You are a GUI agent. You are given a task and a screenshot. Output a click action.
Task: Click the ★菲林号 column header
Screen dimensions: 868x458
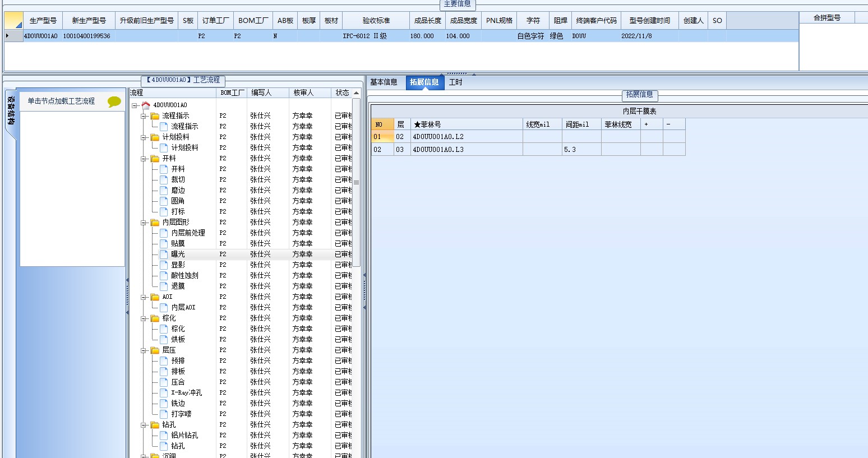(x=467, y=124)
